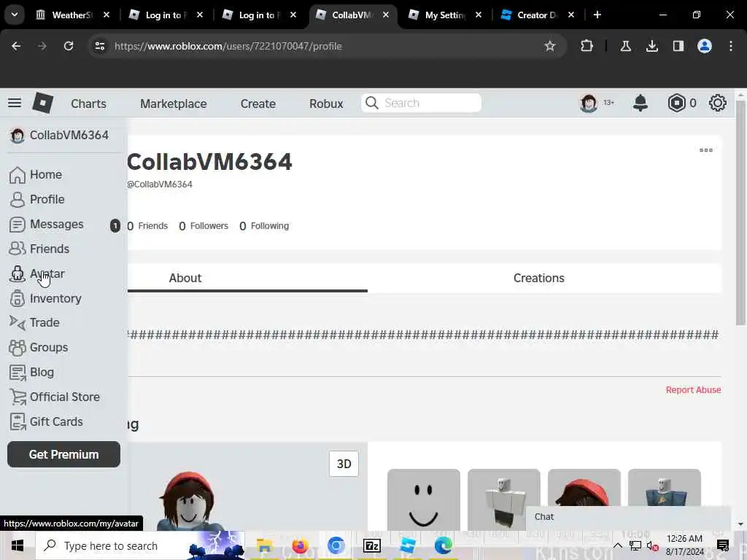Click the Report Abuse link
Image resolution: width=747 pixels, height=560 pixels.
(x=693, y=389)
